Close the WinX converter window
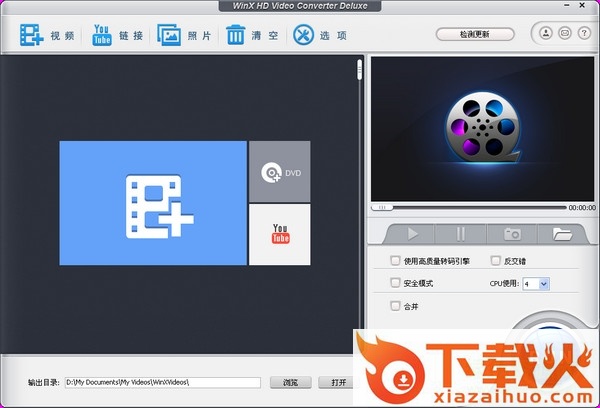 pyautogui.click(x=582, y=5)
